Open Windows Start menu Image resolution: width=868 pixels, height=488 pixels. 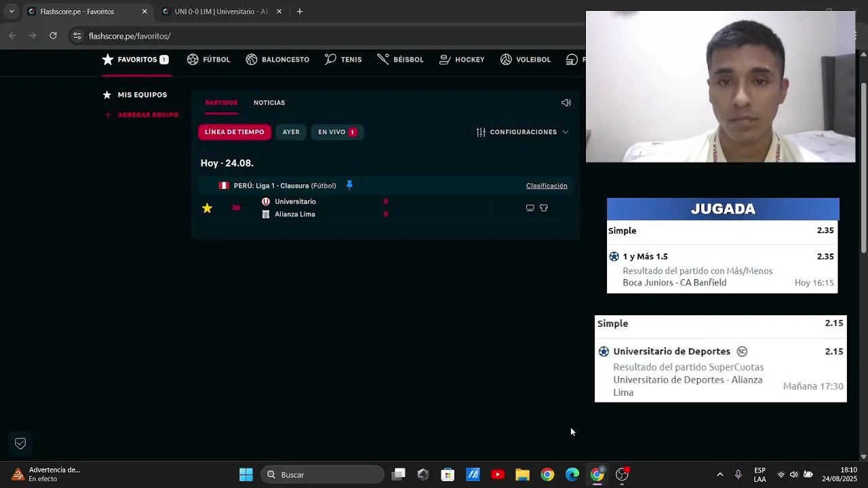click(246, 474)
